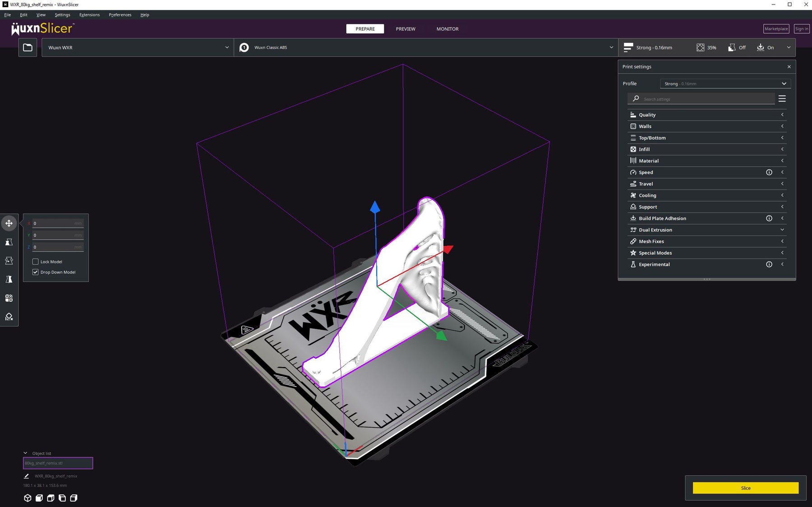This screenshot has width=812, height=507.
Task: Click the X position input field
Action: (58, 223)
